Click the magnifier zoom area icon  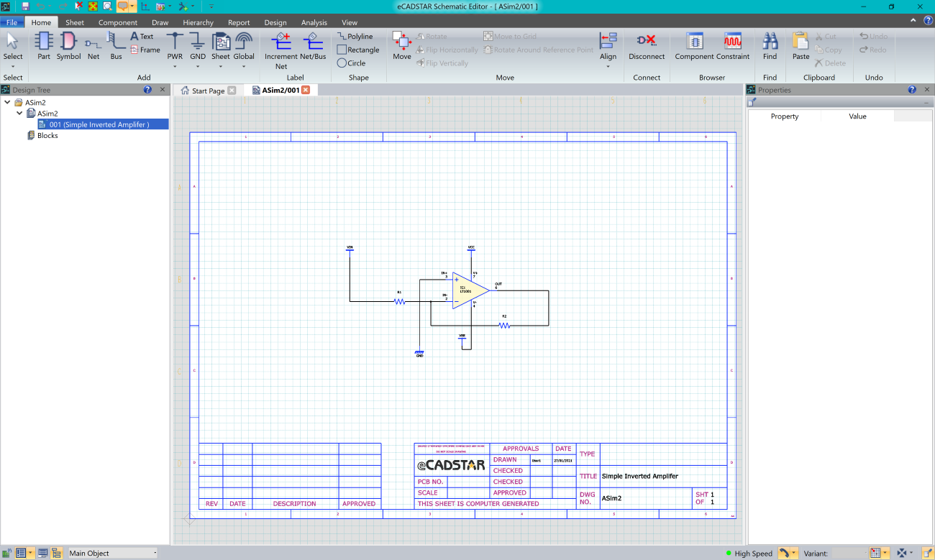point(107,6)
